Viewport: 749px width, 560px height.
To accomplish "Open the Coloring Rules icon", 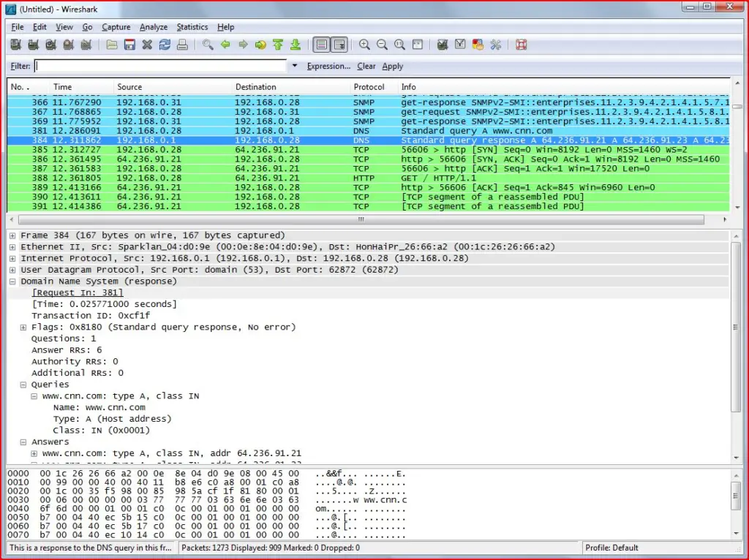I will pos(477,45).
